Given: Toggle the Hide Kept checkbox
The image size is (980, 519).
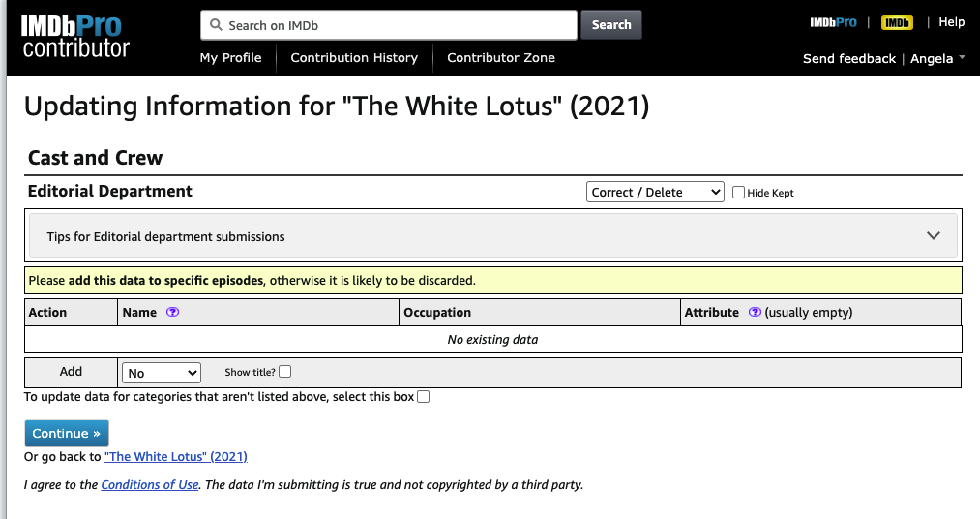Looking at the screenshot, I should 739,193.
